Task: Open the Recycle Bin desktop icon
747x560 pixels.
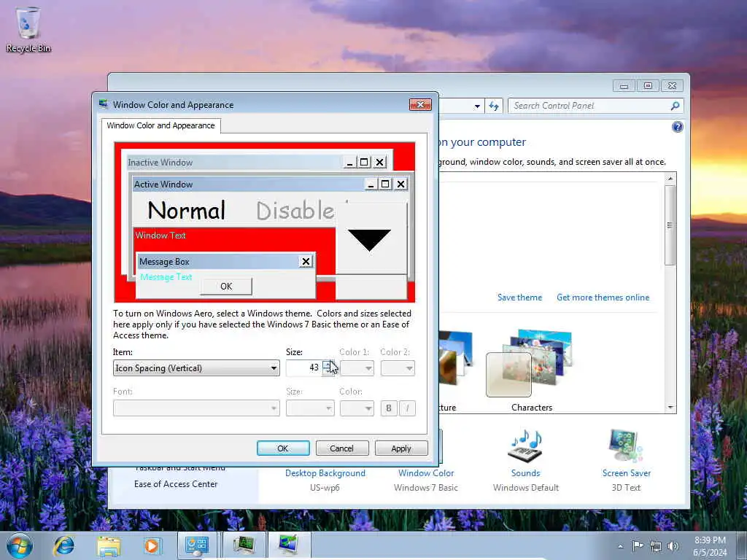Action: pyautogui.click(x=28, y=28)
